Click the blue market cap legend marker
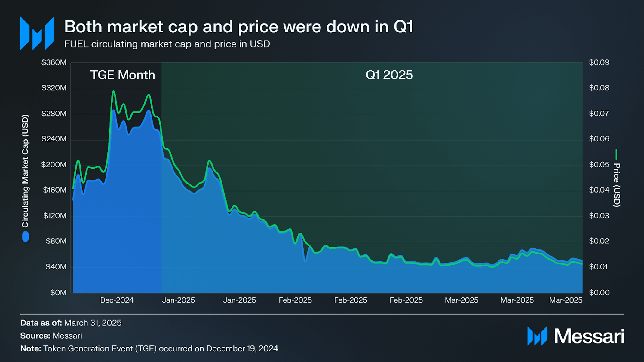 (26, 236)
